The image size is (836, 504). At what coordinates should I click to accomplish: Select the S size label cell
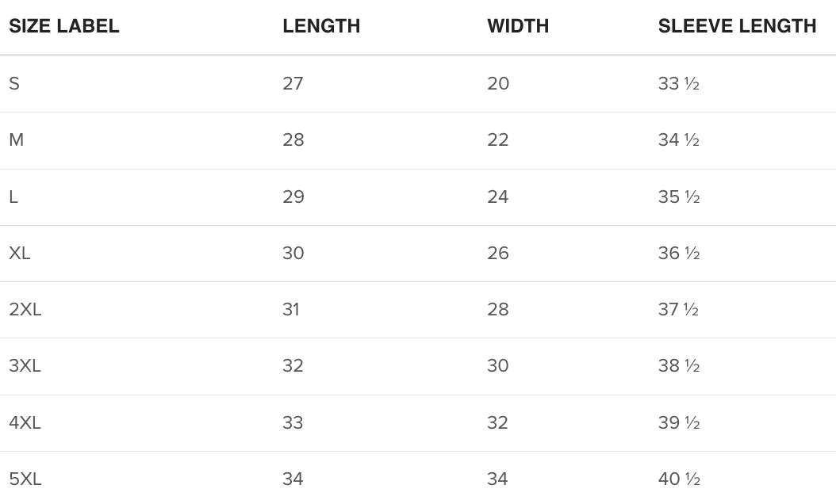pos(14,83)
